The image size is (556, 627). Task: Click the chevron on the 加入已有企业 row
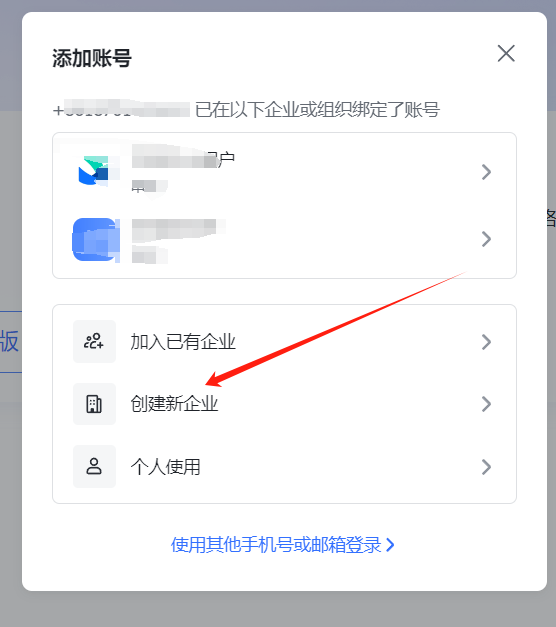click(486, 342)
